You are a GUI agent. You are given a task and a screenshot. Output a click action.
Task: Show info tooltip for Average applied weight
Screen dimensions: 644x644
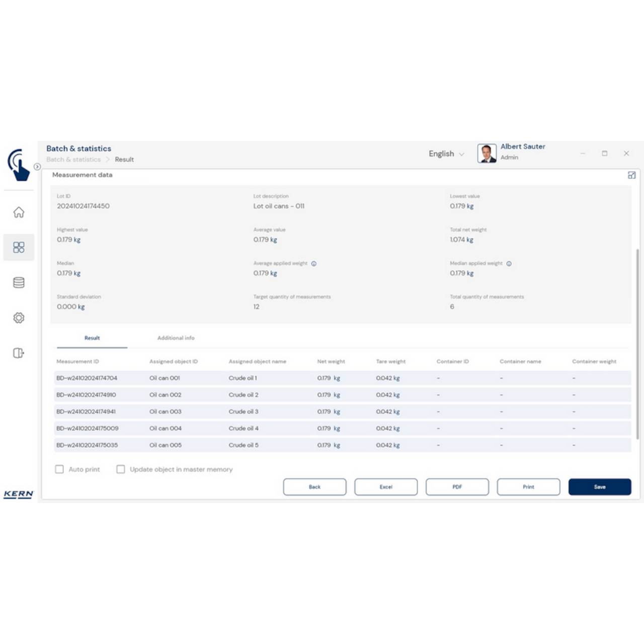coord(314,263)
